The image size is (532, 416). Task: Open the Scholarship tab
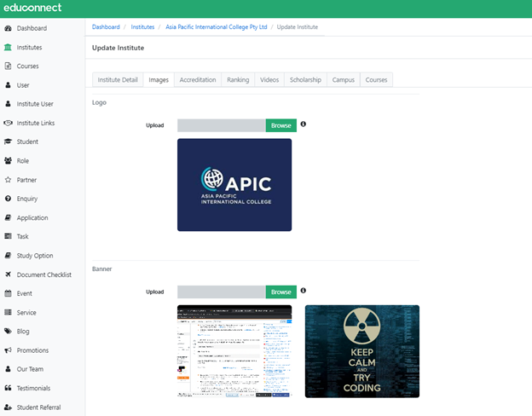[305, 80]
